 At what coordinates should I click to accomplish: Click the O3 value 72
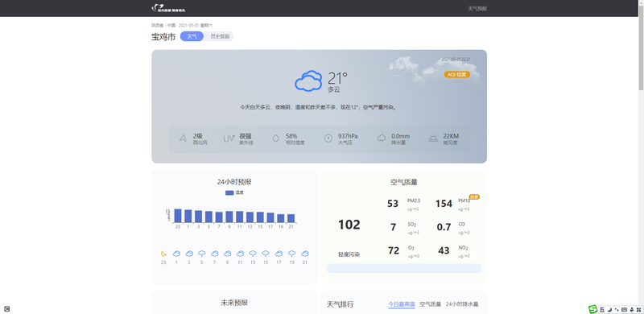tap(394, 250)
